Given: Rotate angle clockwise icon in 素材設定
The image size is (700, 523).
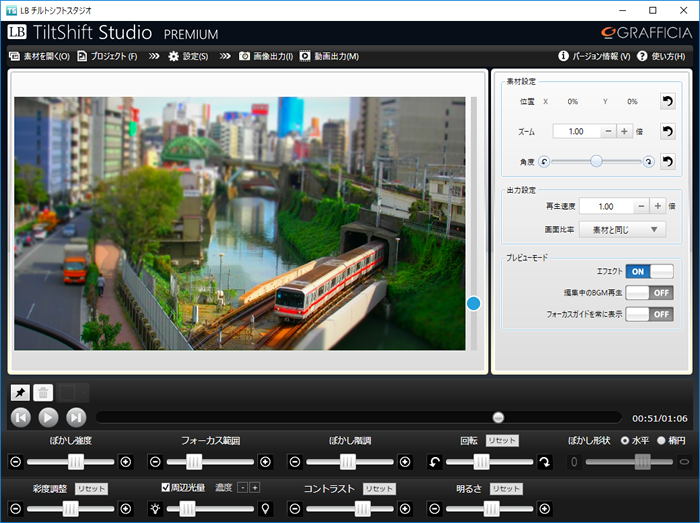Looking at the screenshot, I should pyautogui.click(x=649, y=162).
